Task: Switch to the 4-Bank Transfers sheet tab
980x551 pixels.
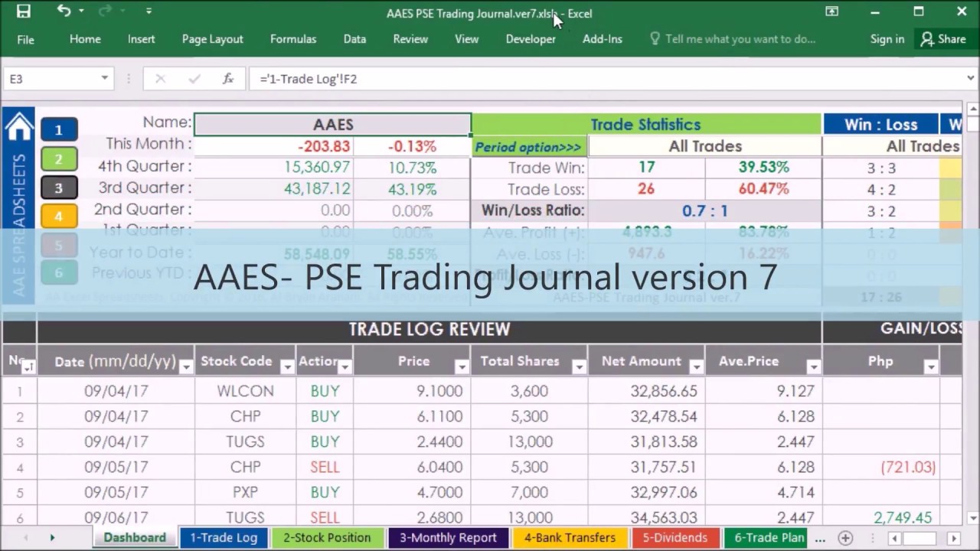Action: [570, 538]
